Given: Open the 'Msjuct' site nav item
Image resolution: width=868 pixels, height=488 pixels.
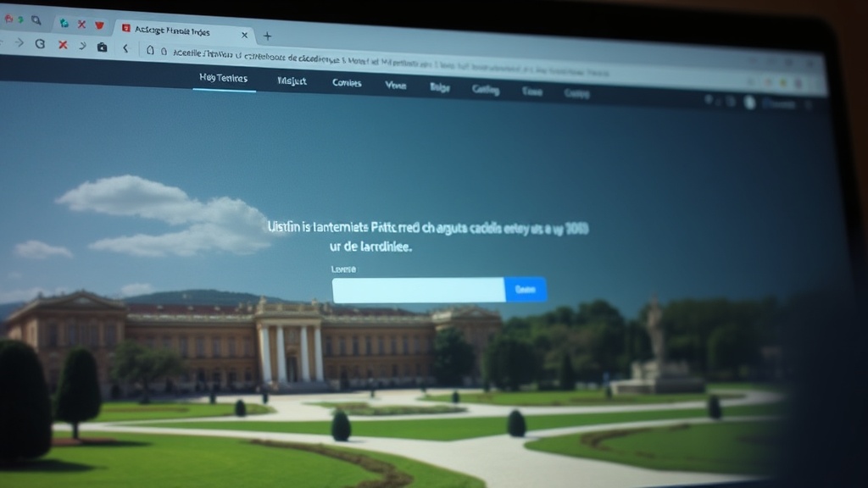Looking at the screenshot, I should coord(292,80).
